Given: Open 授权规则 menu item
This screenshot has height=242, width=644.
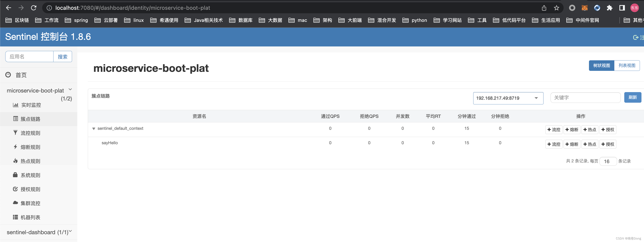Looking at the screenshot, I should tap(30, 189).
